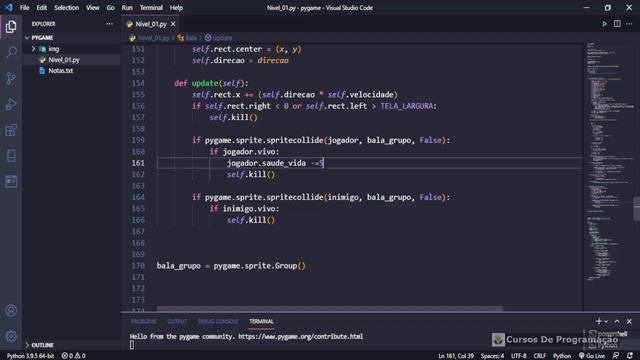Click Nivel_01.py in breadcrumb
The height and width of the screenshot is (360, 640).
[153, 38]
